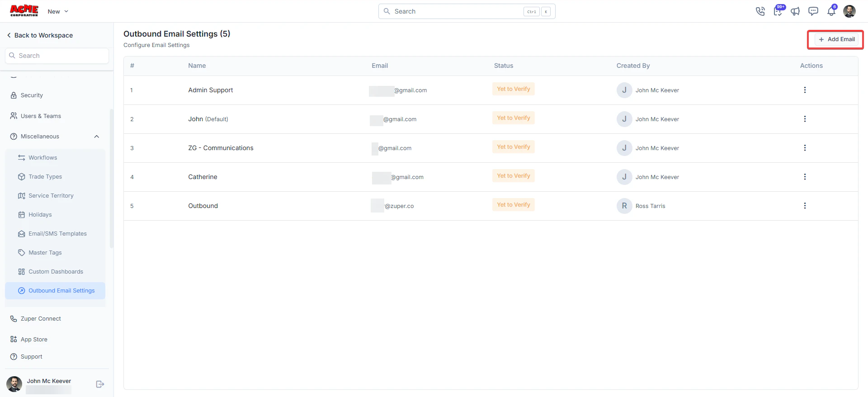Screen dimensions: 868x397
Task: Go Back to Workspace
Action: [x=40, y=35]
